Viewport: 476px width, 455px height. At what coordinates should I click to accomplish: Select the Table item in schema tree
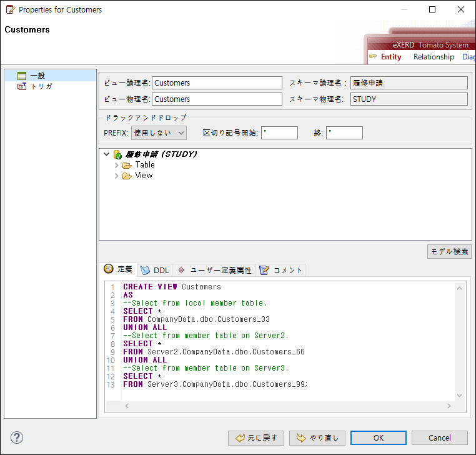click(x=145, y=164)
